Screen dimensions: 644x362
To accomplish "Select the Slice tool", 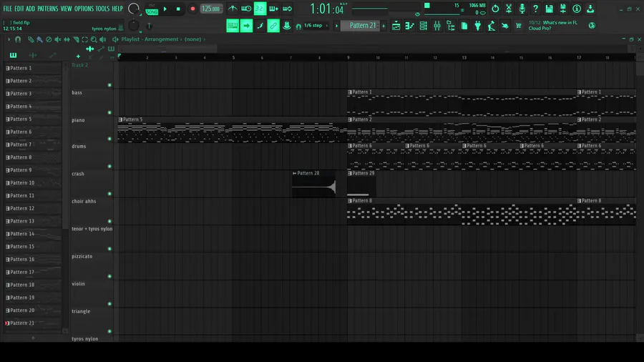I will click(x=76, y=39).
